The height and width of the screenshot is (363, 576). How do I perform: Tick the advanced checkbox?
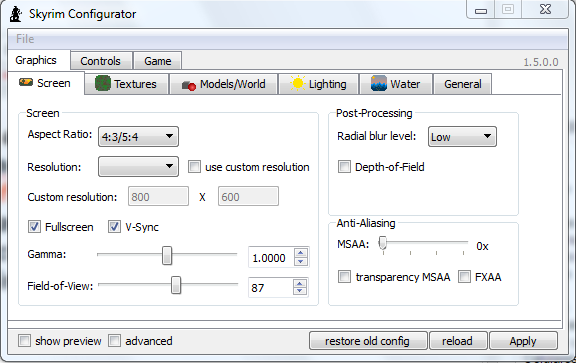click(x=114, y=341)
